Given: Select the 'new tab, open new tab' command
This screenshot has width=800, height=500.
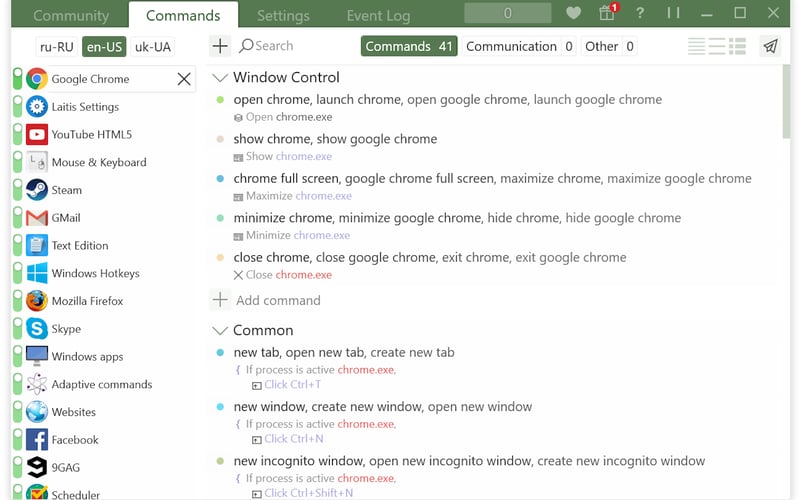Looking at the screenshot, I should coord(343,353).
